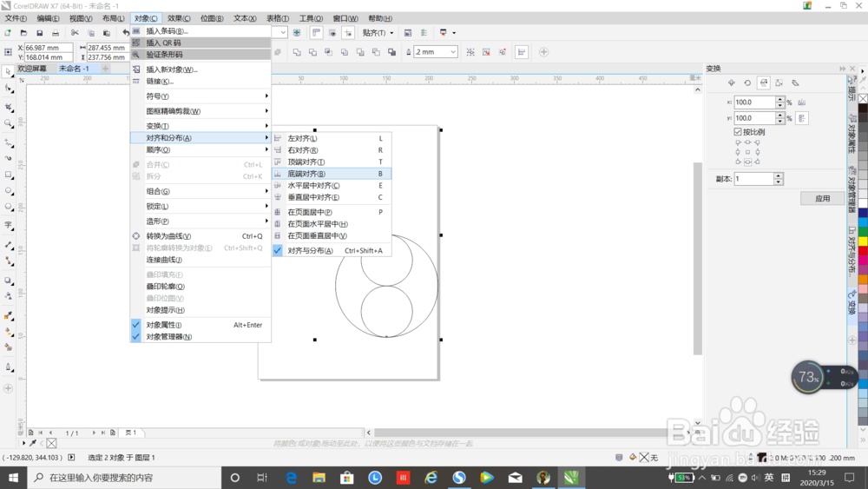This screenshot has width=868, height=489.
Task: Open the Rotate tab in Transform docker
Action: pyautogui.click(x=747, y=83)
